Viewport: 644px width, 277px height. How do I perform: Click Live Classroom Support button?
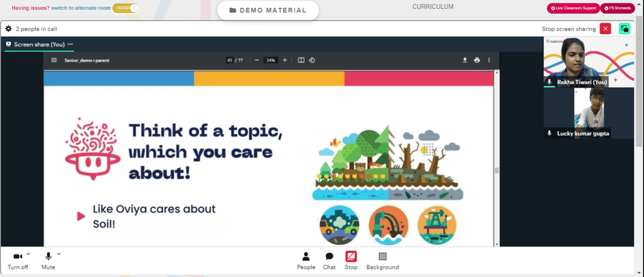pos(573,8)
